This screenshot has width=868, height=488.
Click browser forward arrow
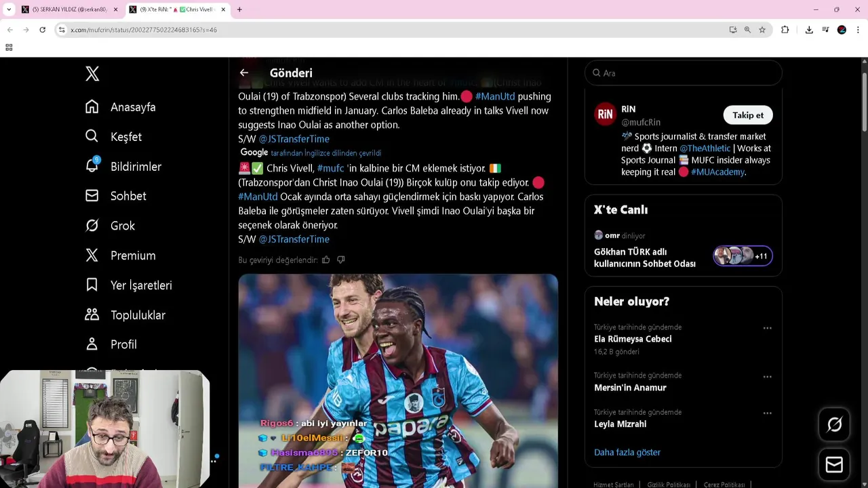26,30
